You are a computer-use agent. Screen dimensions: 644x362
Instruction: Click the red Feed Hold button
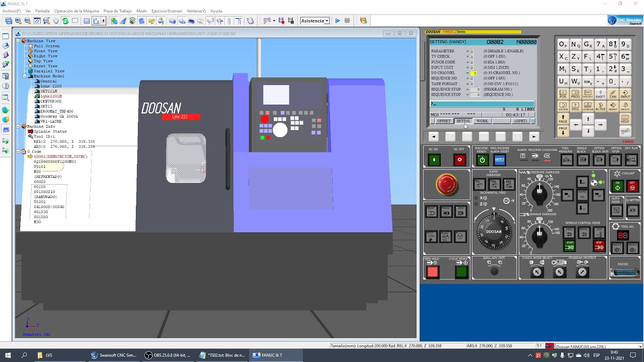coord(433,272)
